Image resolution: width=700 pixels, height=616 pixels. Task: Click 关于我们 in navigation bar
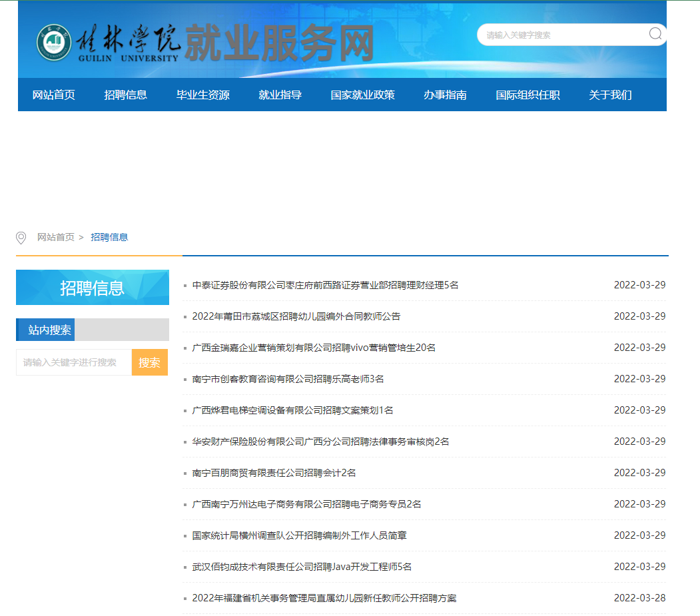click(609, 95)
